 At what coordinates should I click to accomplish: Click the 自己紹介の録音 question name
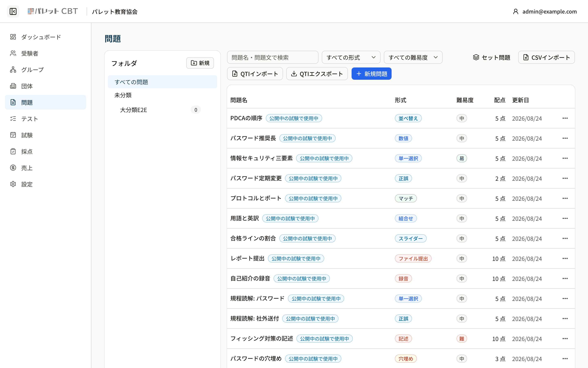(x=250, y=278)
